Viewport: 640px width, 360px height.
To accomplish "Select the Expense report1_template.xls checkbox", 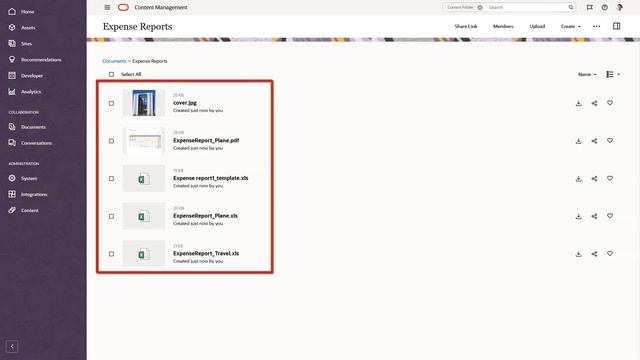I will tap(111, 179).
